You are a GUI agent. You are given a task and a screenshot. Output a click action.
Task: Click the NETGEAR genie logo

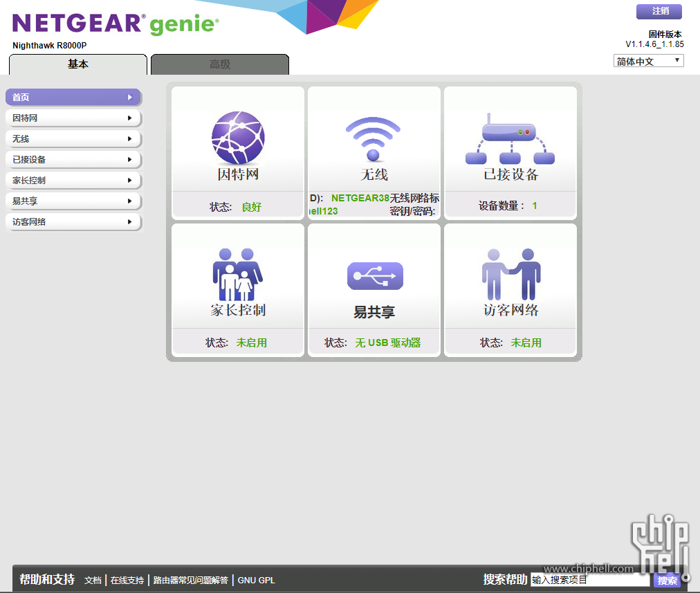click(116, 24)
